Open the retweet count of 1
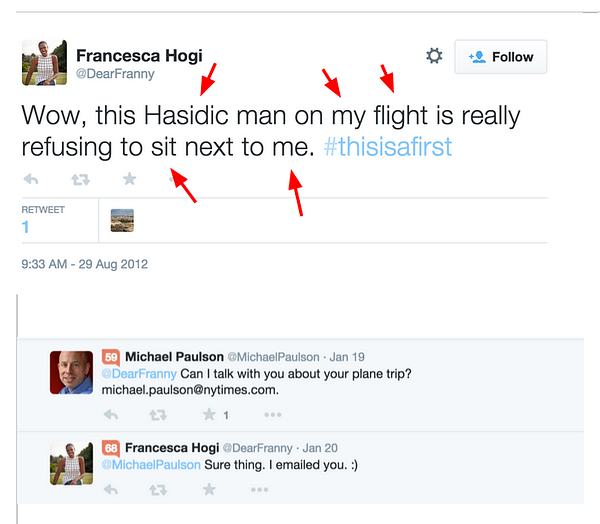 (x=25, y=227)
